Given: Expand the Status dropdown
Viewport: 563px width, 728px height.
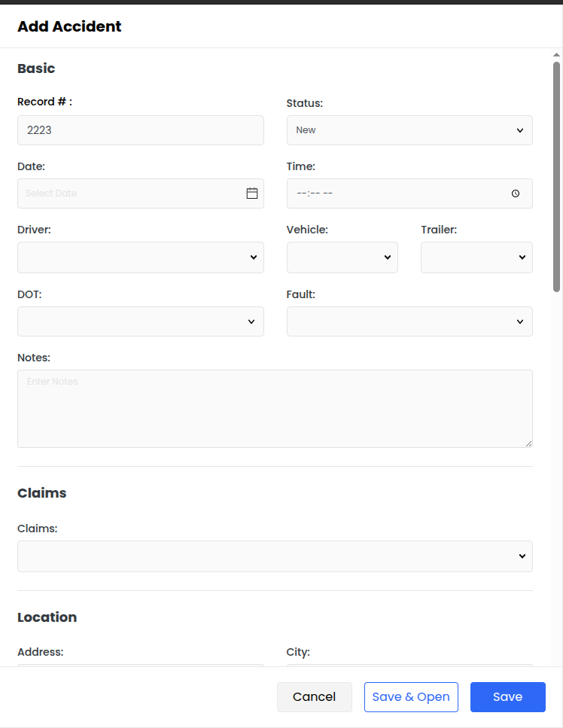Looking at the screenshot, I should click(409, 130).
